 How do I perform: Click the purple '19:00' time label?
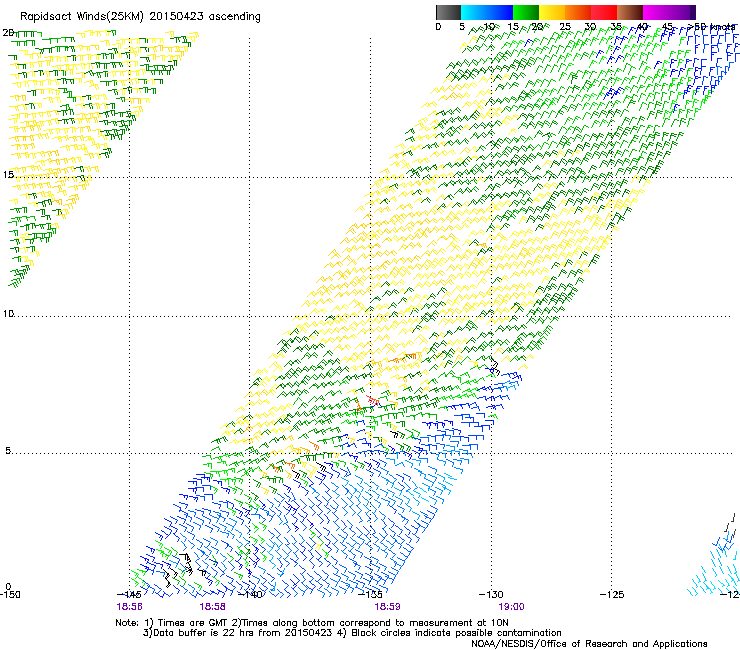tap(511, 607)
